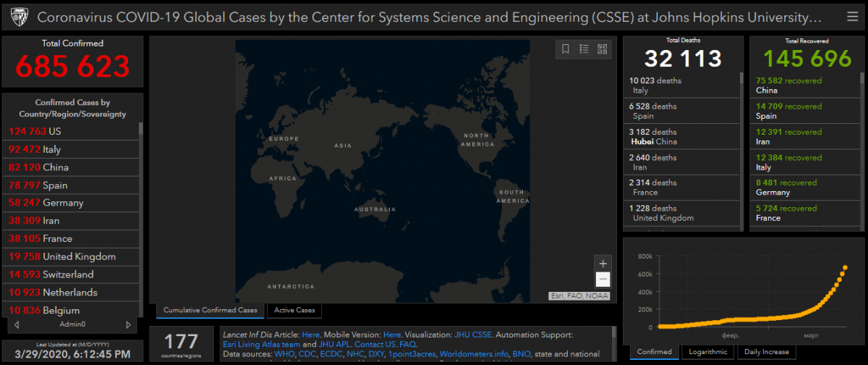Select China in confirmed cases list
This screenshot has width=868, height=365.
pos(70,167)
